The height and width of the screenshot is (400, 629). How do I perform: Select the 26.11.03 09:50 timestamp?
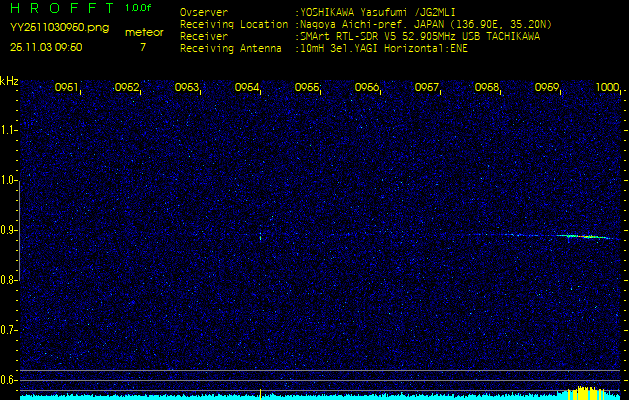46,47
